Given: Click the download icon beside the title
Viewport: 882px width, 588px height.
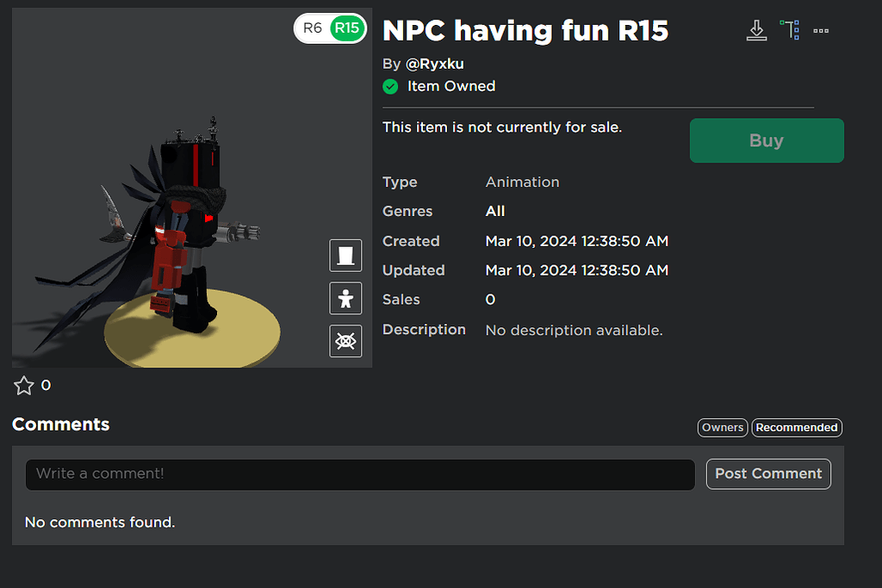Looking at the screenshot, I should pyautogui.click(x=756, y=31).
